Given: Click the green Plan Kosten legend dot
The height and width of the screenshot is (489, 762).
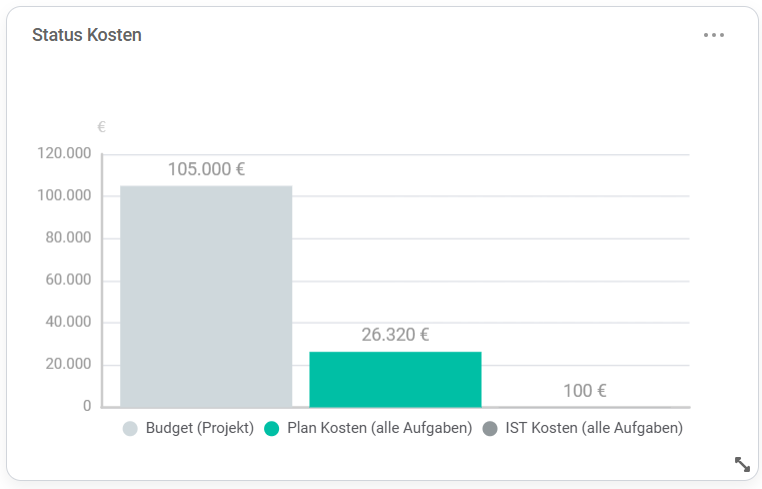Looking at the screenshot, I should tap(271, 429).
